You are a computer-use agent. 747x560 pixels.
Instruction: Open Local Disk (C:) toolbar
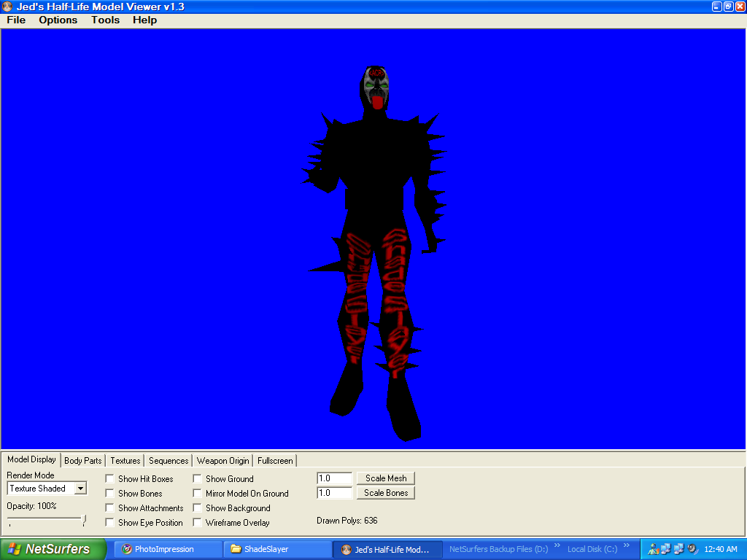coord(592,549)
